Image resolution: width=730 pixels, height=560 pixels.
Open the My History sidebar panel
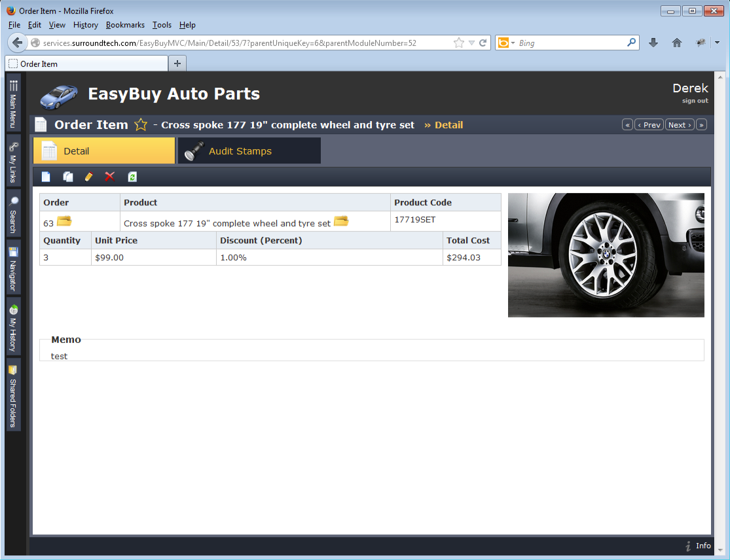click(x=14, y=328)
